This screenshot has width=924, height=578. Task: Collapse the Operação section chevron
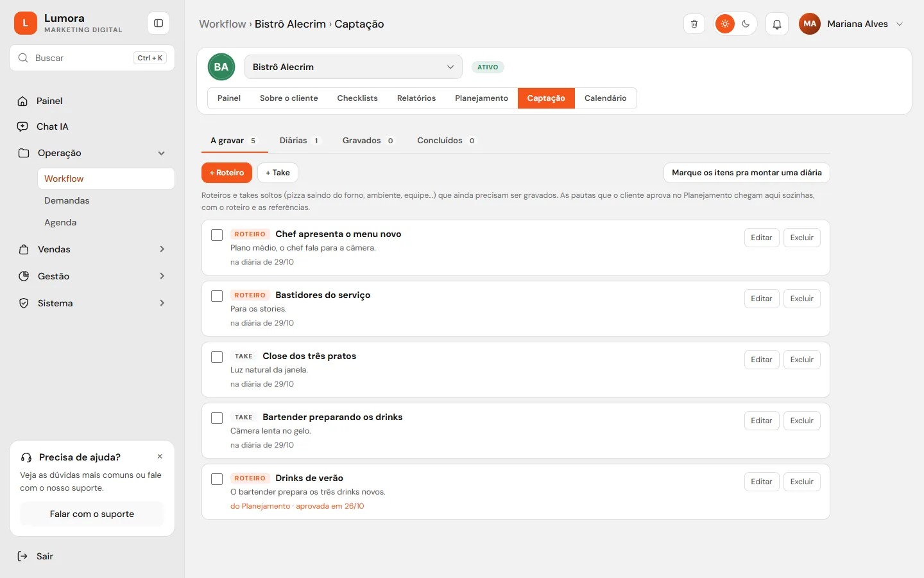click(x=162, y=153)
